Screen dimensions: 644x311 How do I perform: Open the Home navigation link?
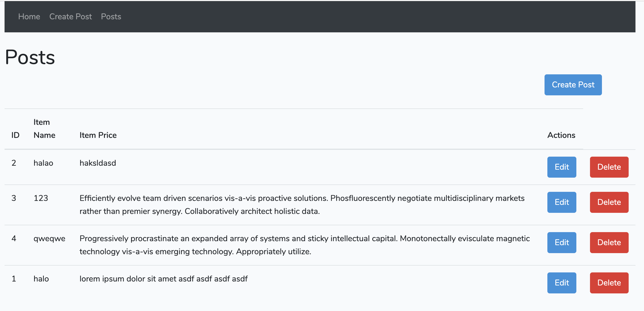tap(29, 16)
